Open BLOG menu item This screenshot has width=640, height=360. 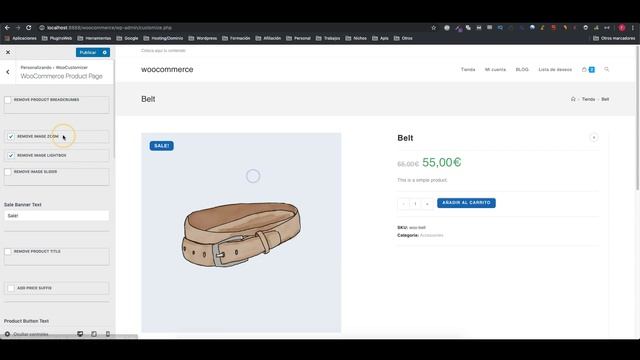(522, 70)
